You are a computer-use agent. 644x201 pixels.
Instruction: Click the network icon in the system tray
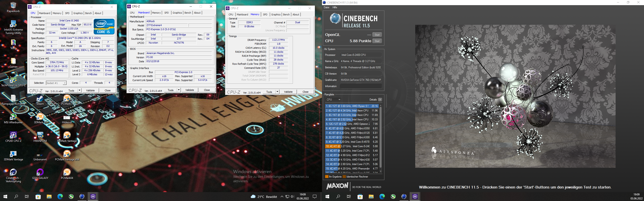(x=288, y=197)
